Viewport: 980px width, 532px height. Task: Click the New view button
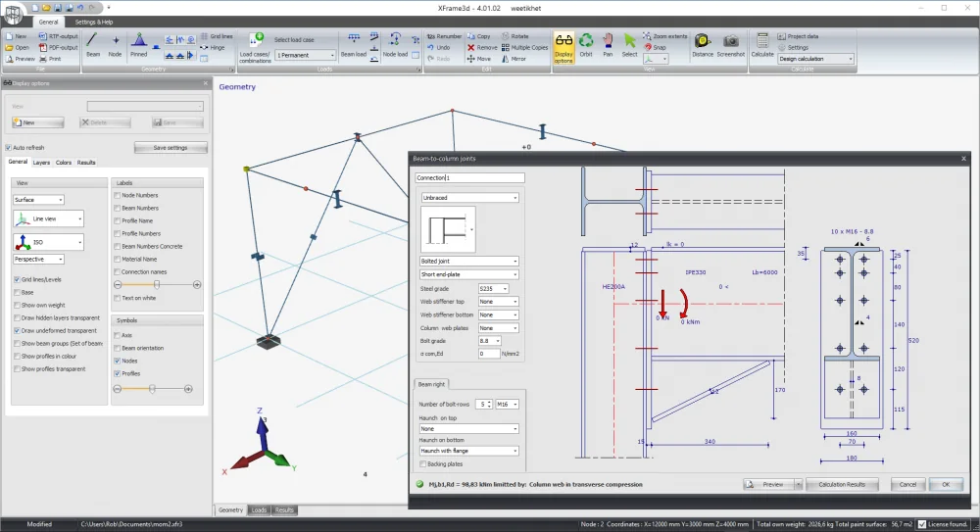pos(38,122)
